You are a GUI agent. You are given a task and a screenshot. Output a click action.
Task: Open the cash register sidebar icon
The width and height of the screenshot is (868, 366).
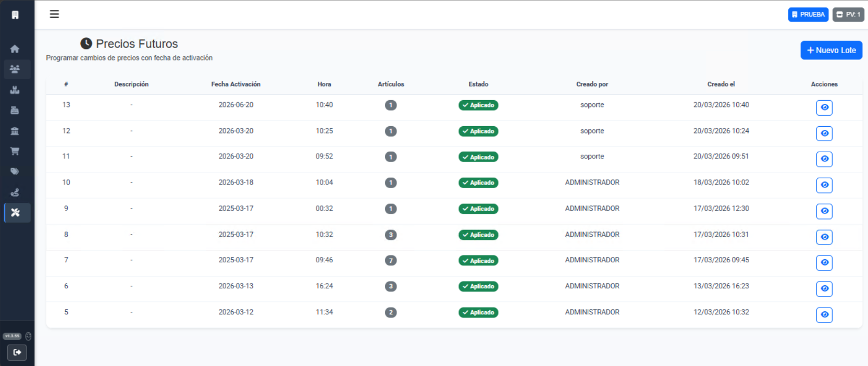point(15,110)
